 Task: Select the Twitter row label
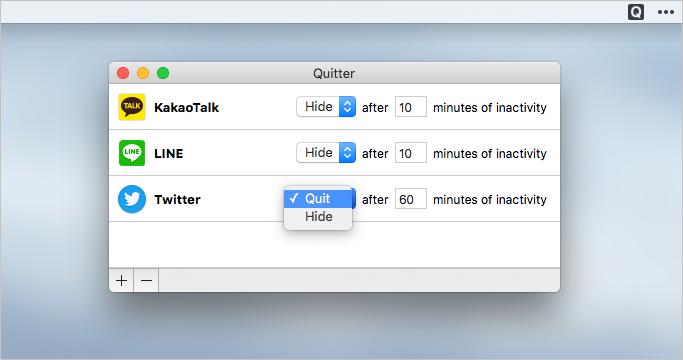(177, 200)
